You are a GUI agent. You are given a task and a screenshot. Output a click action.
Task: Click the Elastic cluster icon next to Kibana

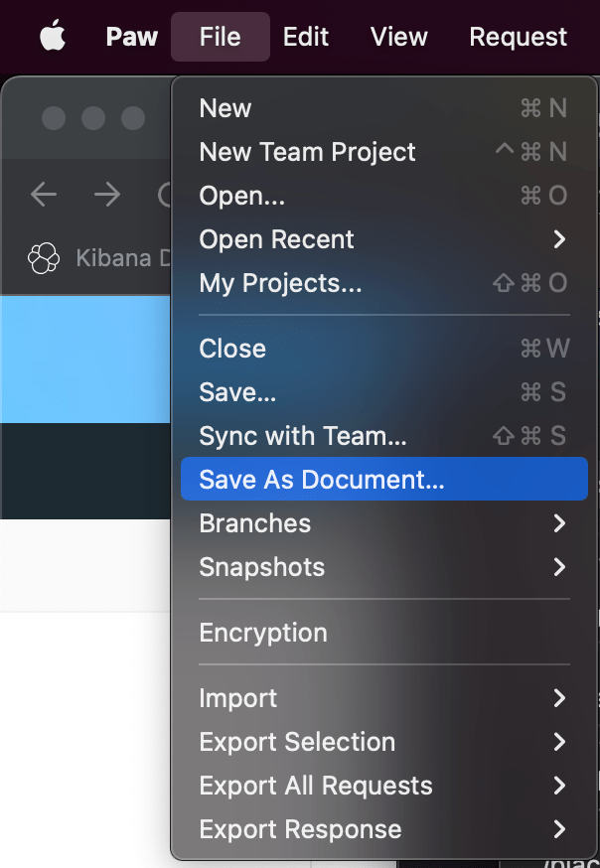click(44, 258)
